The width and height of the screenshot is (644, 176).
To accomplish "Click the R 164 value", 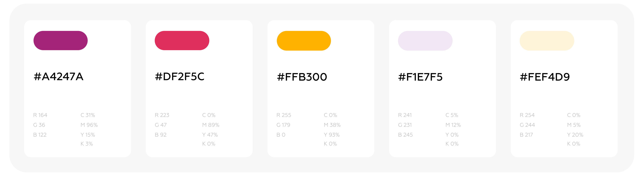I will (x=40, y=115).
